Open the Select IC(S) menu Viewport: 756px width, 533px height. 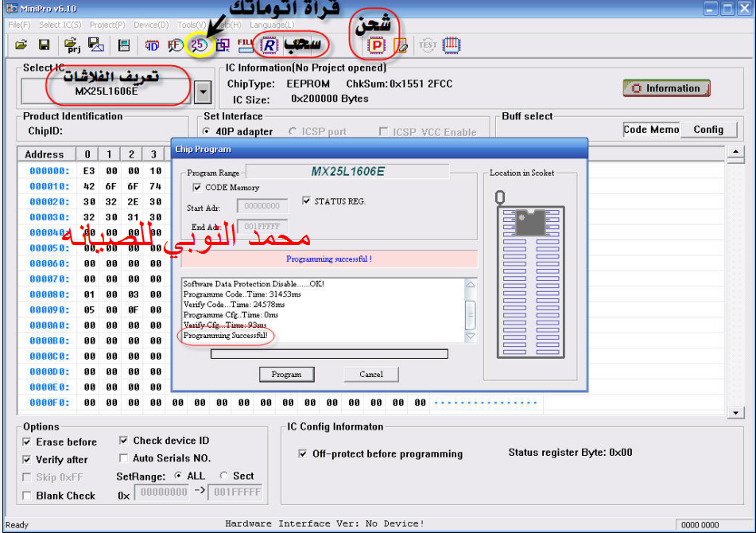(60, 25)
